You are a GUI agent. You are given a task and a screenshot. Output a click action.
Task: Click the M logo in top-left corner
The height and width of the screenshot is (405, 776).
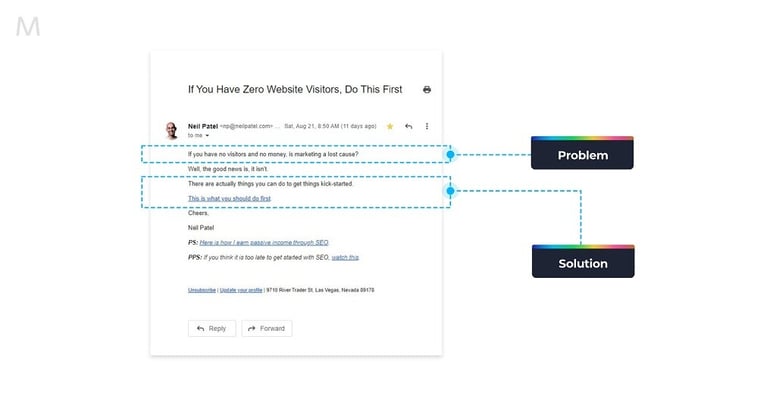[x=28, y=28]
